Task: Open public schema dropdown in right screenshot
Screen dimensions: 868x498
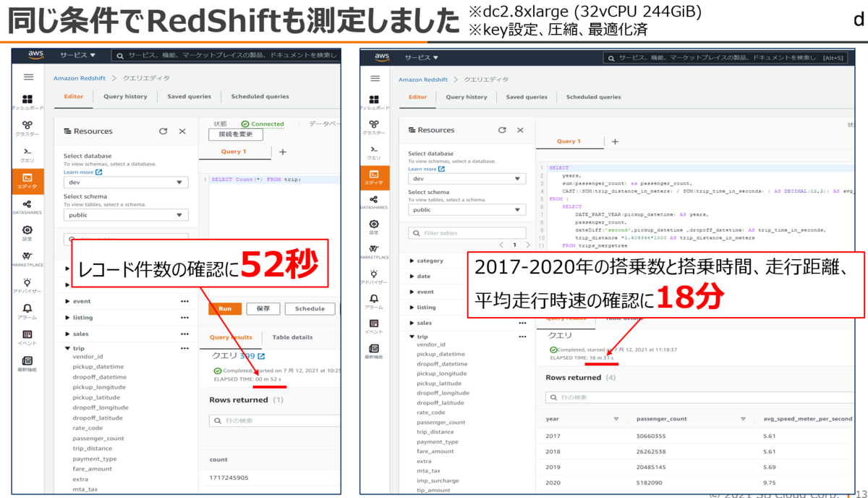Action: (x=467, y=210)
